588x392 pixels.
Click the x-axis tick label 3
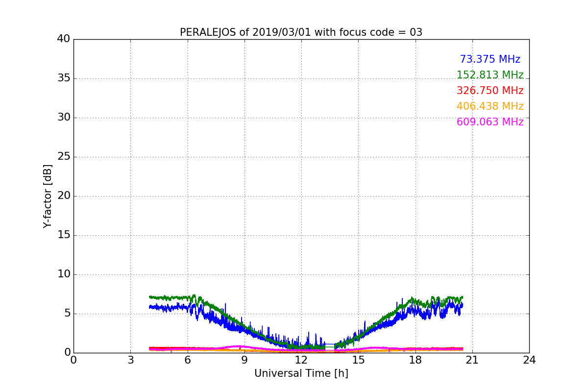(130, 360)
